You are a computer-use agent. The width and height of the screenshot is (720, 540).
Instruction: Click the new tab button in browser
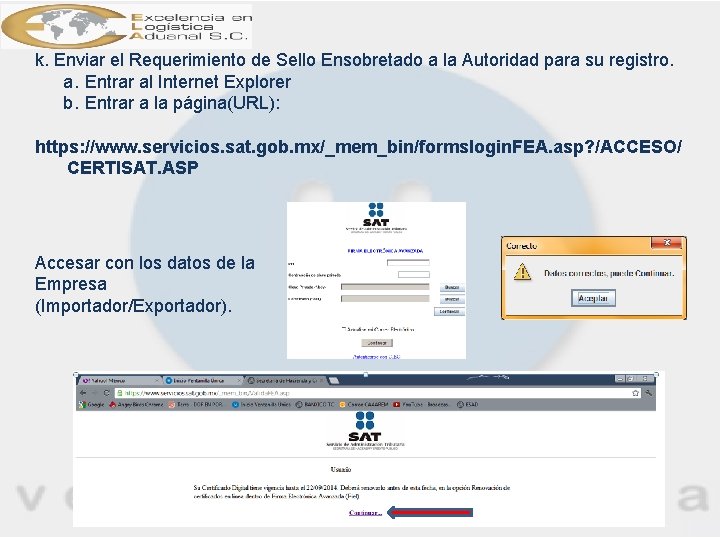pyautogui.click(x=334, y=381)
